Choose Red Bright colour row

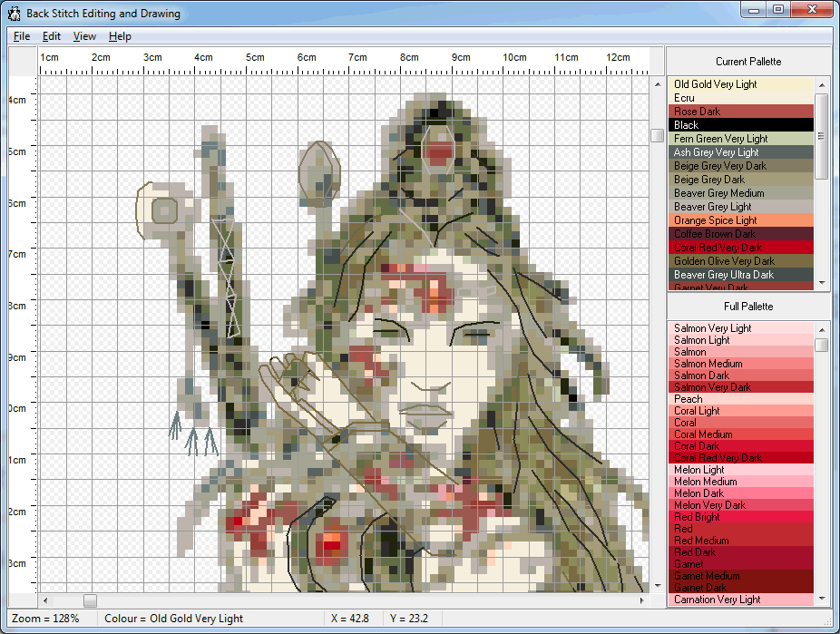741,517
